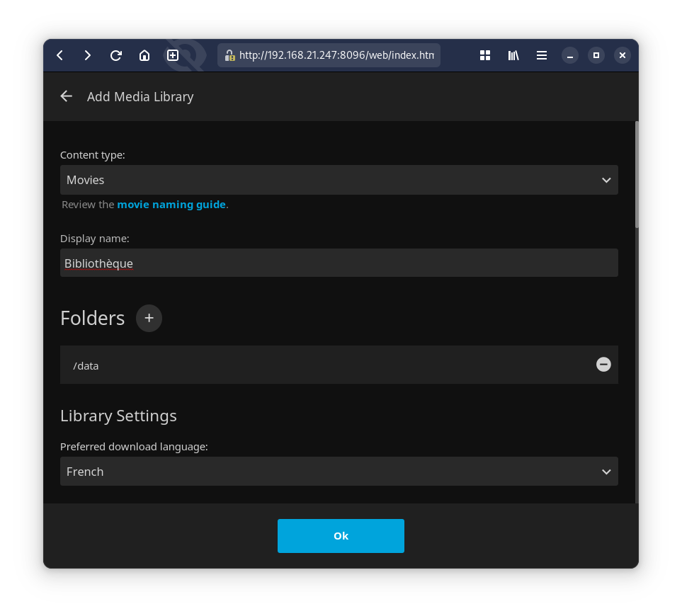Viewport: 682px width, 616px height.
Task: Open the movie naming guide link
Action: tap(171, 205)
